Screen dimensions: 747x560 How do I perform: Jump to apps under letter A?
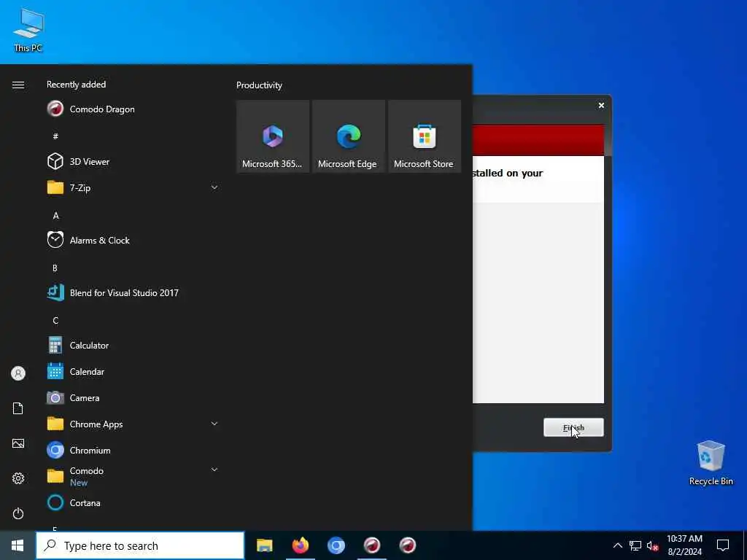55,216
